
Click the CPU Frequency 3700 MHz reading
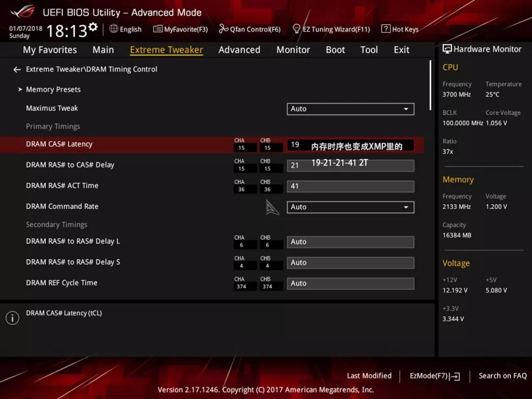point(456,94)
